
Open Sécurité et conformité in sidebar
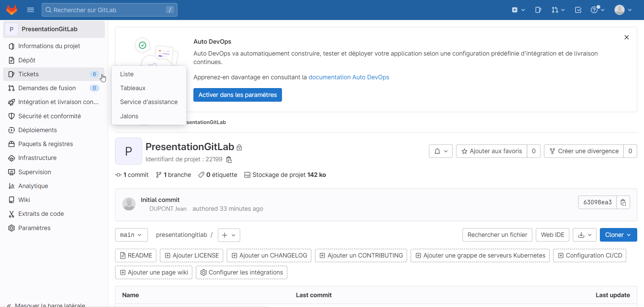tap(54, 116)
